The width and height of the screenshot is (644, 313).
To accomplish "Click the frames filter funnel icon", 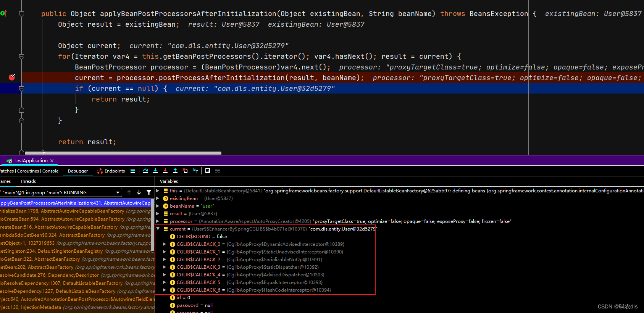I will pyautogui.click(x=149, y=192).
